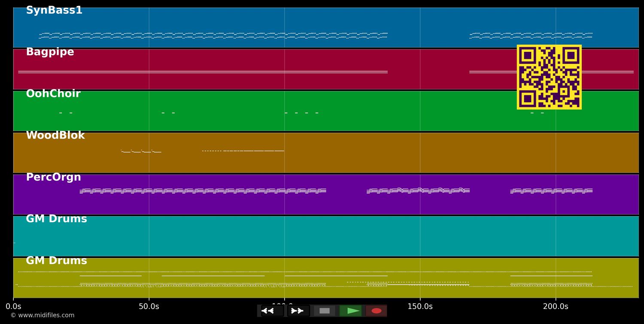Click the gray stop button

click(325, 311)
